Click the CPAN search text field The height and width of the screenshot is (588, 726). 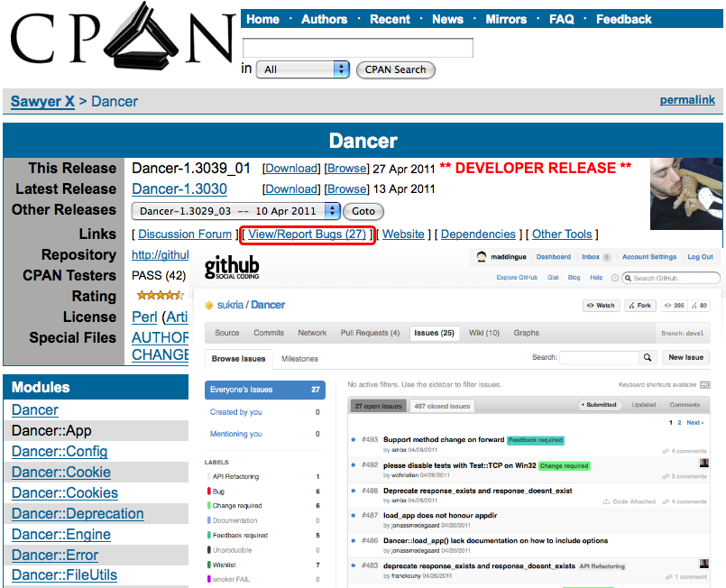tap(358, 48)
